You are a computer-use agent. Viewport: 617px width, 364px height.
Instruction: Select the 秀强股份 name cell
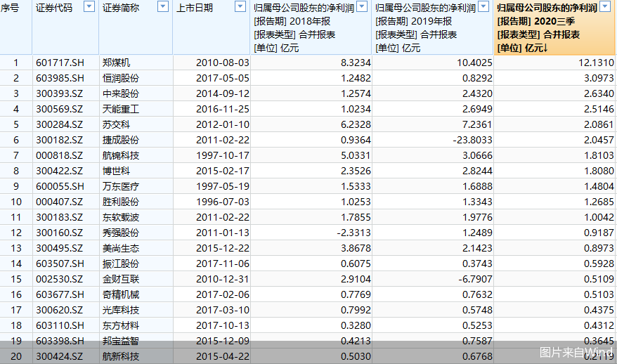[121, 233]
